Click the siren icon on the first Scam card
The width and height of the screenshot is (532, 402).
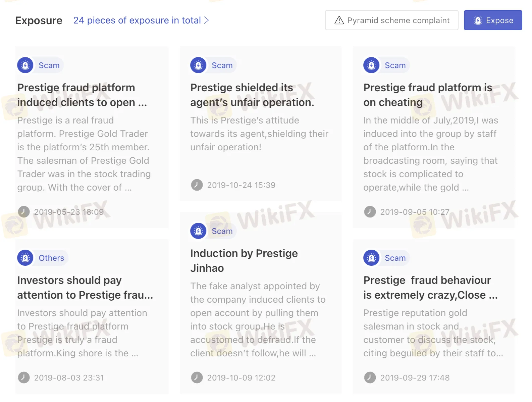click(x=25, y=65)
